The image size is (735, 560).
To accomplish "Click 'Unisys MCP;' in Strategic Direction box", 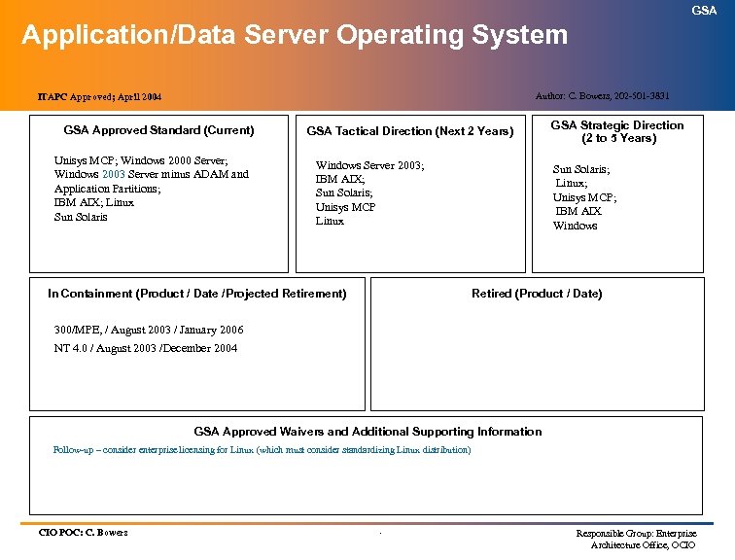I will coord(584,197).
